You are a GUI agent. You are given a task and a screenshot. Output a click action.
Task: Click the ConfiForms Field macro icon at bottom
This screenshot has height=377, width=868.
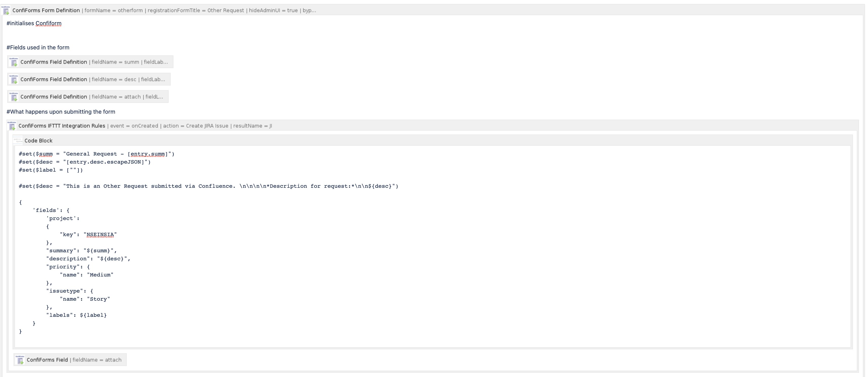coord(20,360)
